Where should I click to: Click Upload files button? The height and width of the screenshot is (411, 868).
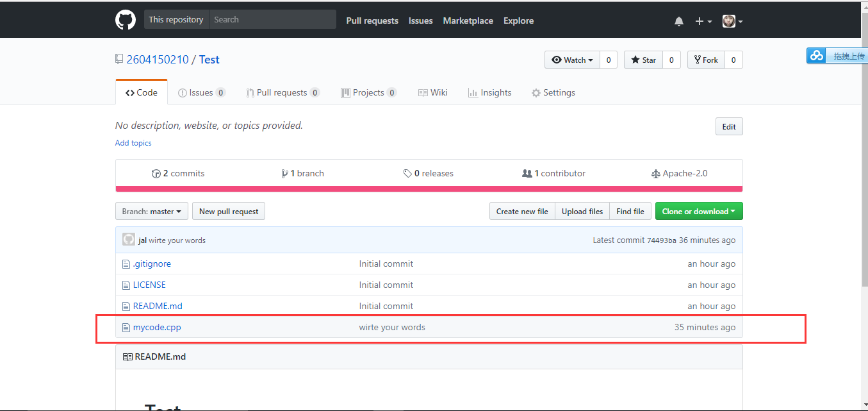tap(582, 211)
